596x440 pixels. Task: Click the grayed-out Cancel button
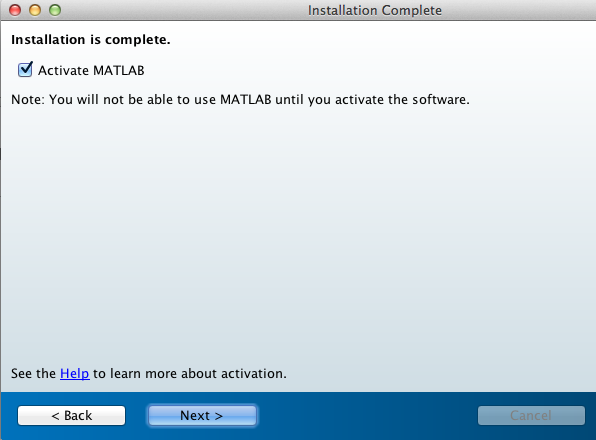click(x=531, y=416)
